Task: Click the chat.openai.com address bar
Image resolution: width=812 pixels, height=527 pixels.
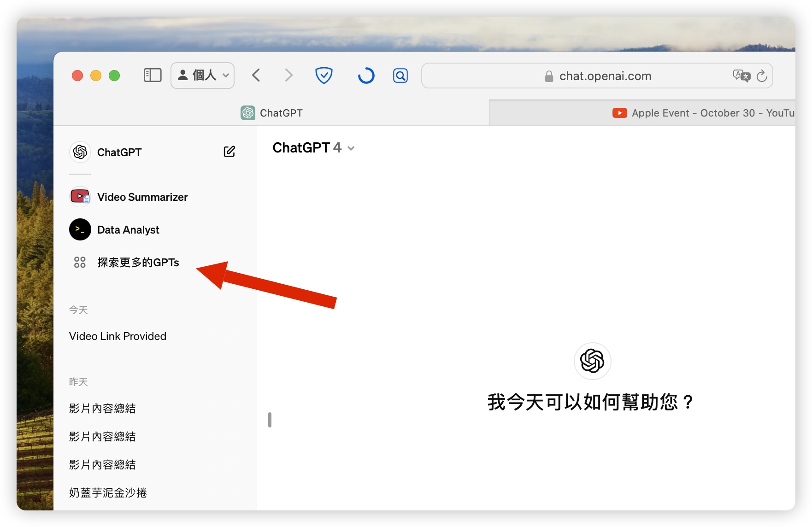Action: [597, 76]
